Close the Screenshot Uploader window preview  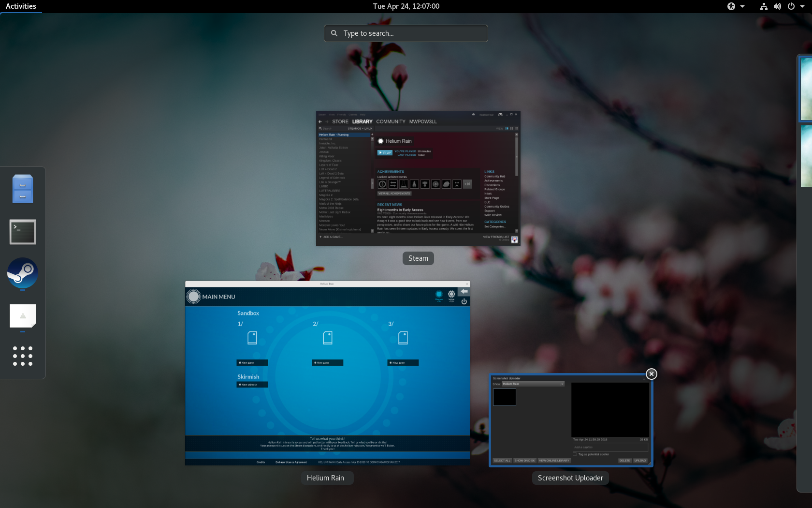tap(652, 374)
